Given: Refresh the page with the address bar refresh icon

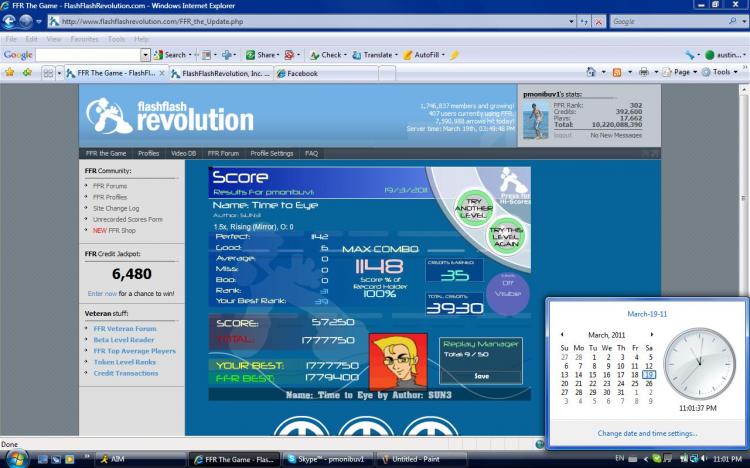Looking at the screenshot, I should (x=584, y=22).
